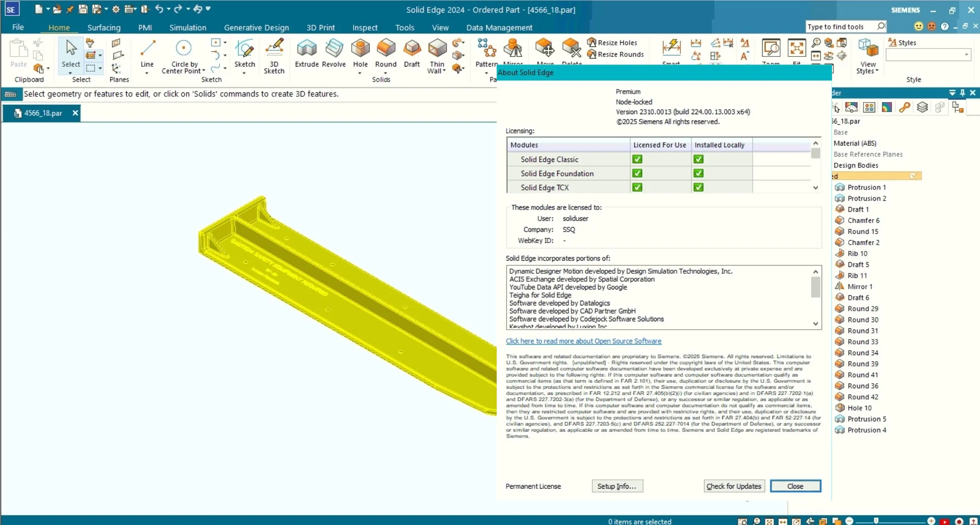Click the happy face feedback icon

click(x=919, y=26)
